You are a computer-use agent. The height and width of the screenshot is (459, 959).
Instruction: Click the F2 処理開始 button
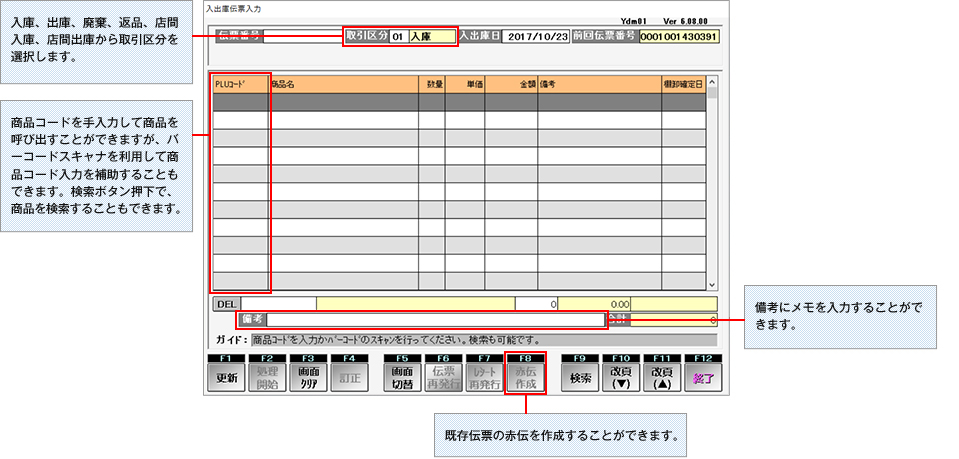pyautogui.click(x=267, y=378)
